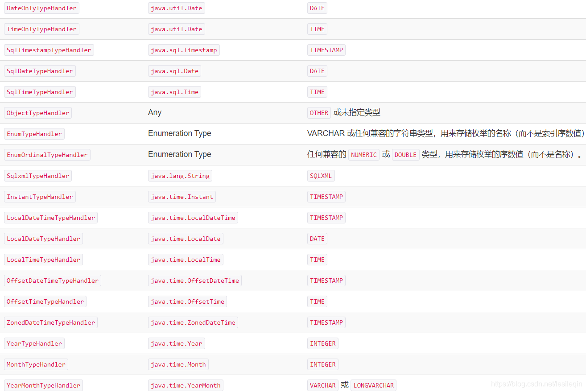This screenshot has width=586, height=392.
Task: Select the MonthTypeHandler code label
Action: coord(36,364)
